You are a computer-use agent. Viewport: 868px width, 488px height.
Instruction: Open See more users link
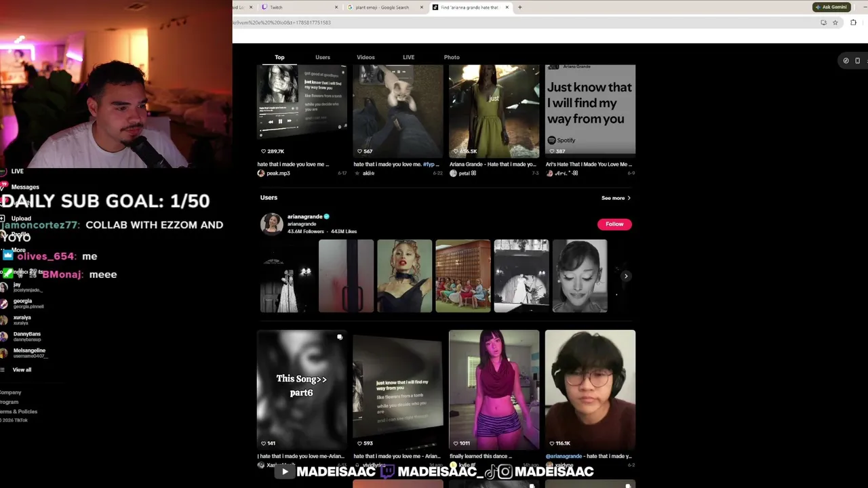613,198
